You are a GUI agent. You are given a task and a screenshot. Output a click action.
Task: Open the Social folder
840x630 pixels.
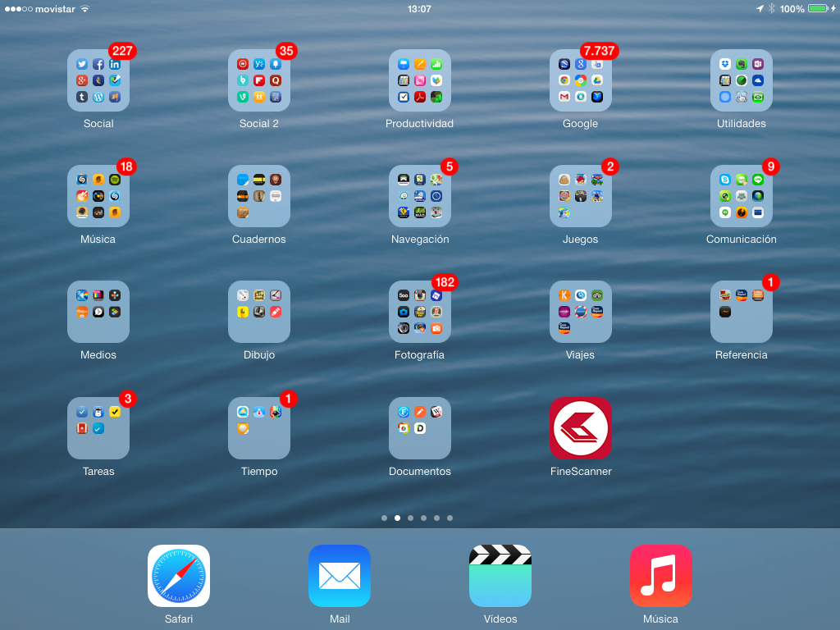98,80
